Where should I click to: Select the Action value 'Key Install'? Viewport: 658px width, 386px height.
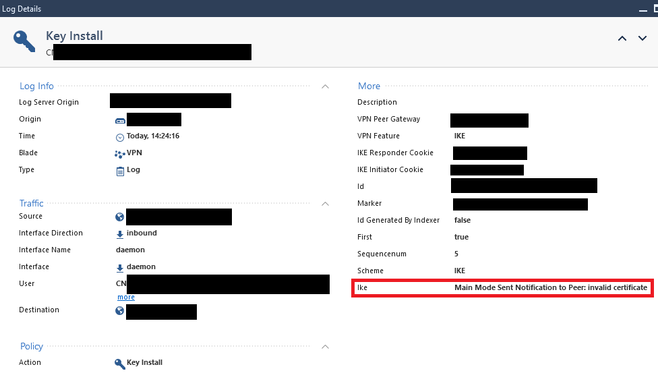click(x=144, y=363)
